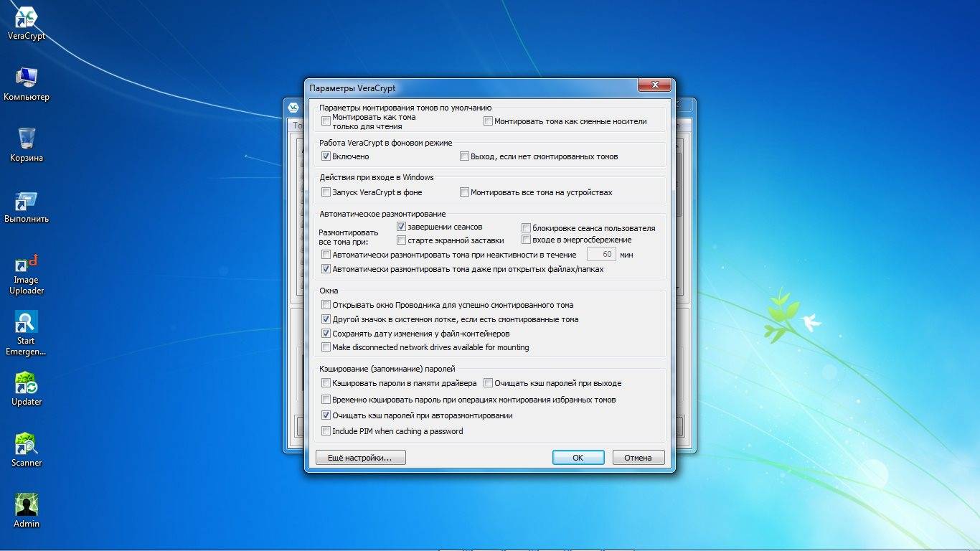Enable старте экранной заставки checkbox
980x551 pixels.
coord(402,240)
